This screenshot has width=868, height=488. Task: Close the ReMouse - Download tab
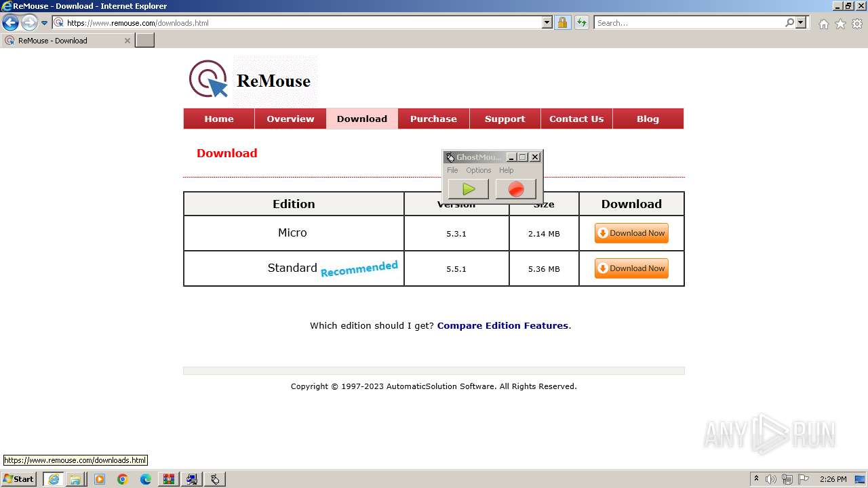click(127, 41)
